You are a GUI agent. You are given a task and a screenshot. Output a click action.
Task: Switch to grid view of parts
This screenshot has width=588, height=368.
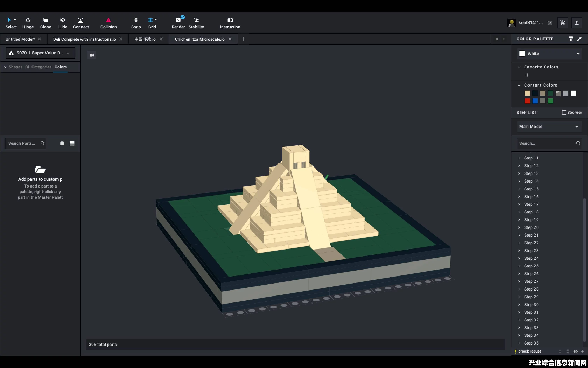72,143
